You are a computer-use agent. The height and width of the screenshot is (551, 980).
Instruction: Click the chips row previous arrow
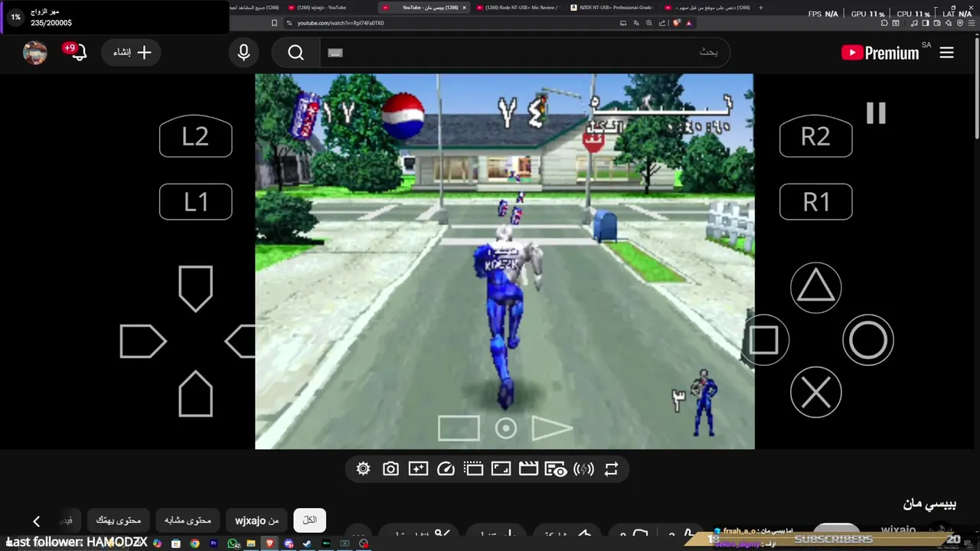coord(36,521)
